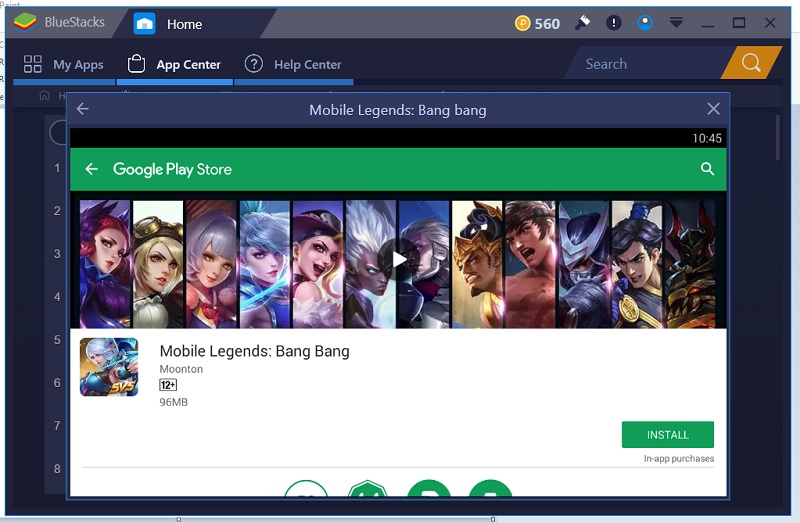Go back with Google Play Store arrow

tap(91, 169)
